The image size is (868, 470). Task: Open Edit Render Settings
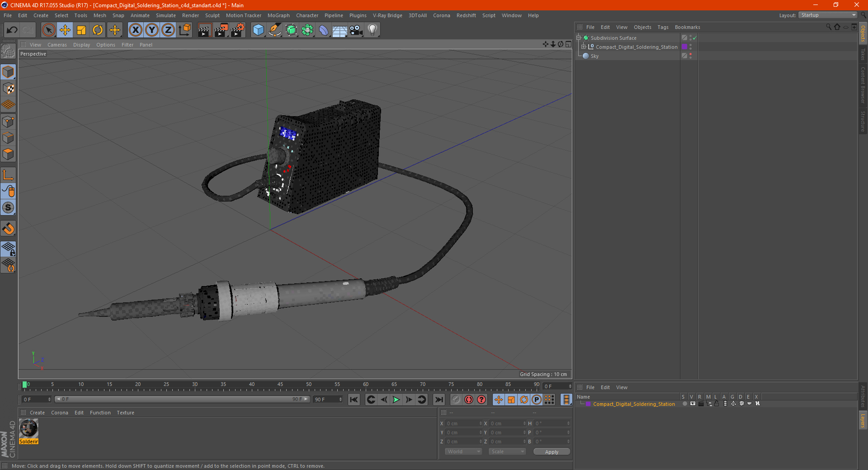point(238,30)
